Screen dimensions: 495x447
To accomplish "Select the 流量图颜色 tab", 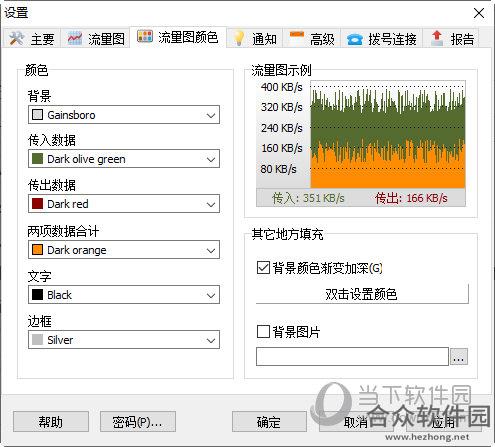I will 178,37.
